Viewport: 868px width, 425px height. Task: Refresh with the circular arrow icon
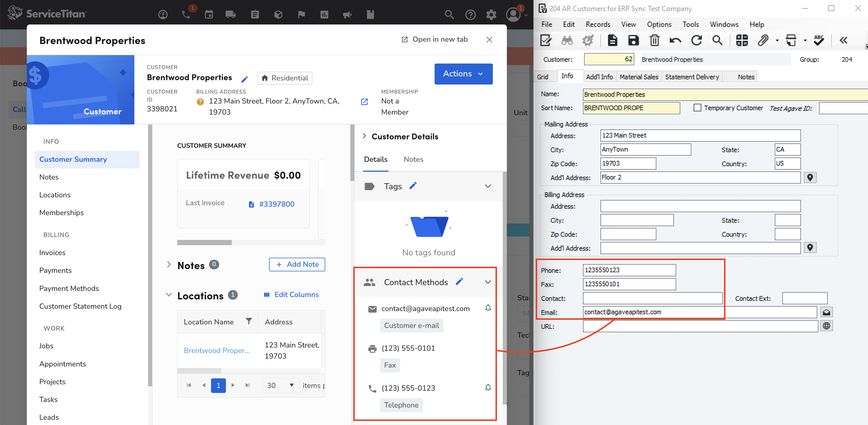pos(697,41)
